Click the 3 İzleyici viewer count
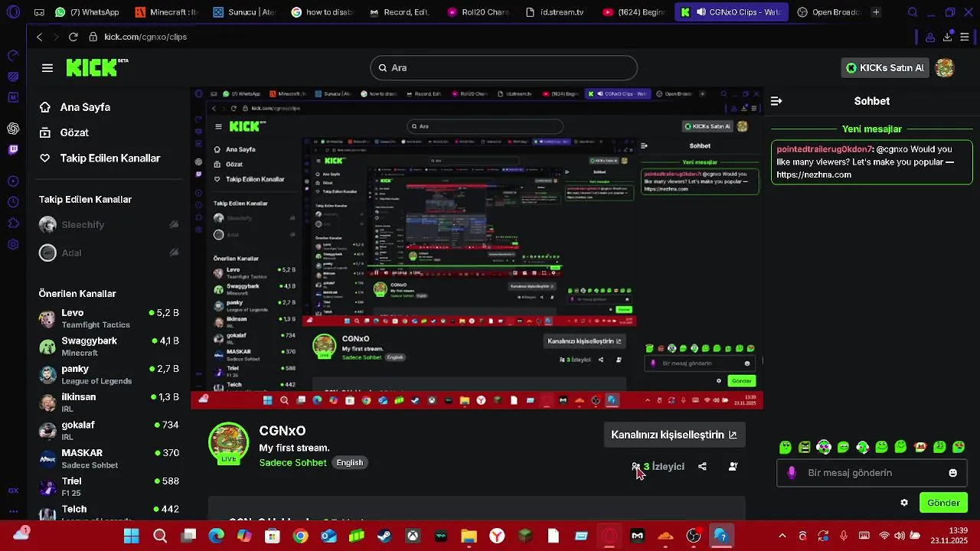This screenshot has width=980, height=551. (x=658, y=467)
